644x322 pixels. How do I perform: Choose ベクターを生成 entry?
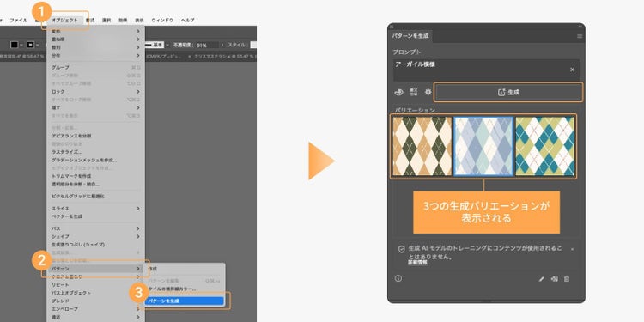click(x=95, y=216)
